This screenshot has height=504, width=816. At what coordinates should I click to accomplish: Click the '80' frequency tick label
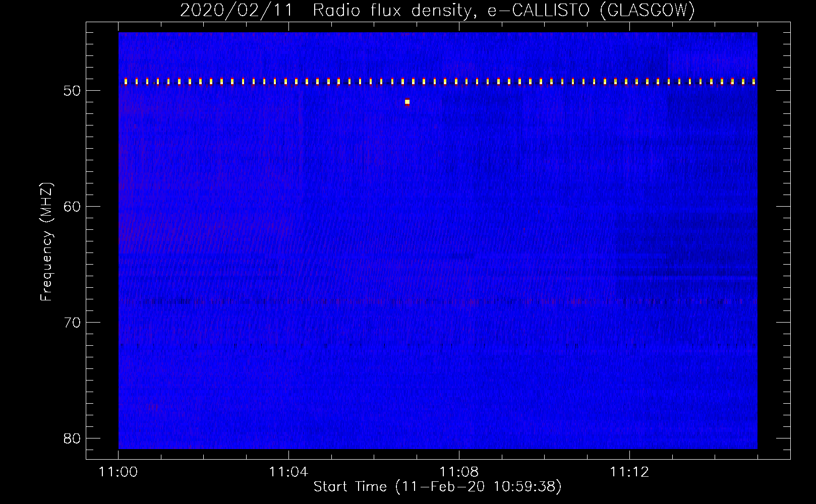73,438
